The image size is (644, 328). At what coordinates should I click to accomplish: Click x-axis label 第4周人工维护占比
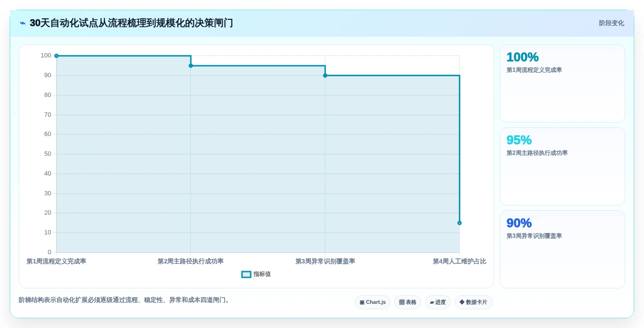[459, 261]
